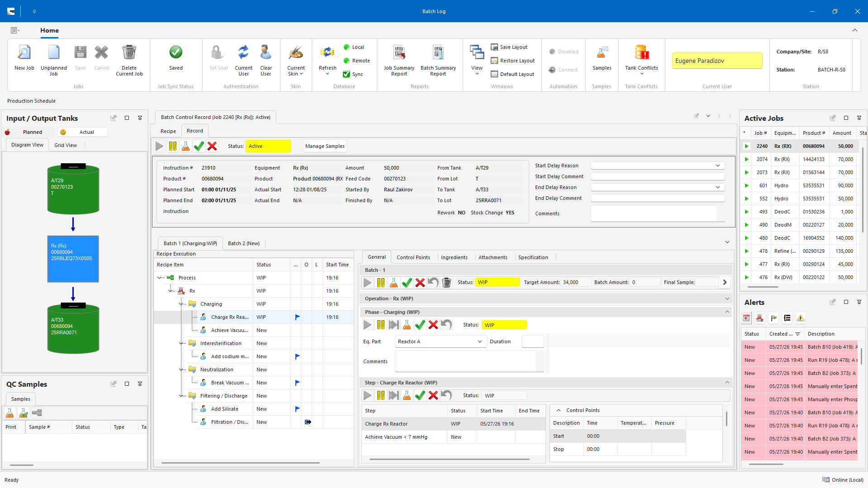This screenshot has width=868, height=488.
Task: Click the Recipe Execution horizontal scrollbar
Action: click(240, 463)
